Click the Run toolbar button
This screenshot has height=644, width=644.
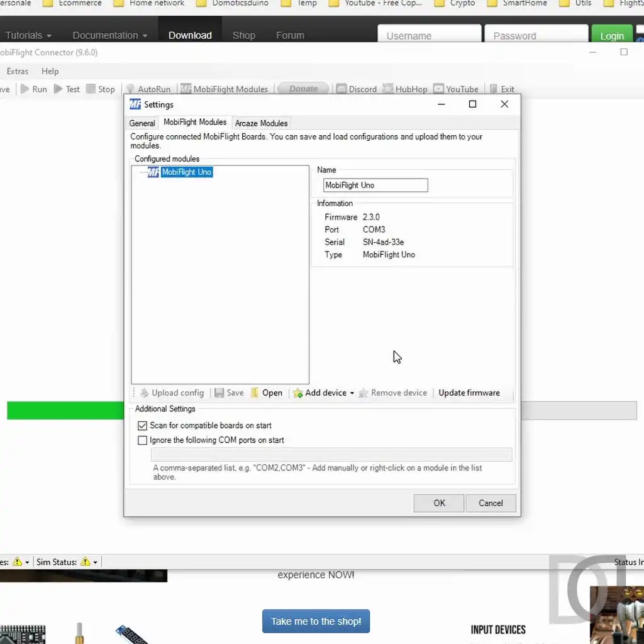(34, 89)
